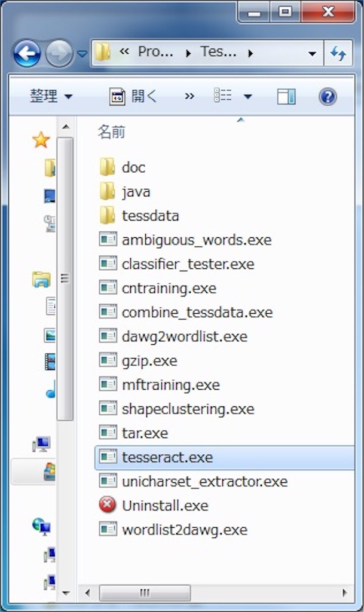Open the Pictures library icon in sidebar
The width and height of the screenshot is (364, 612).
[50, 335]
